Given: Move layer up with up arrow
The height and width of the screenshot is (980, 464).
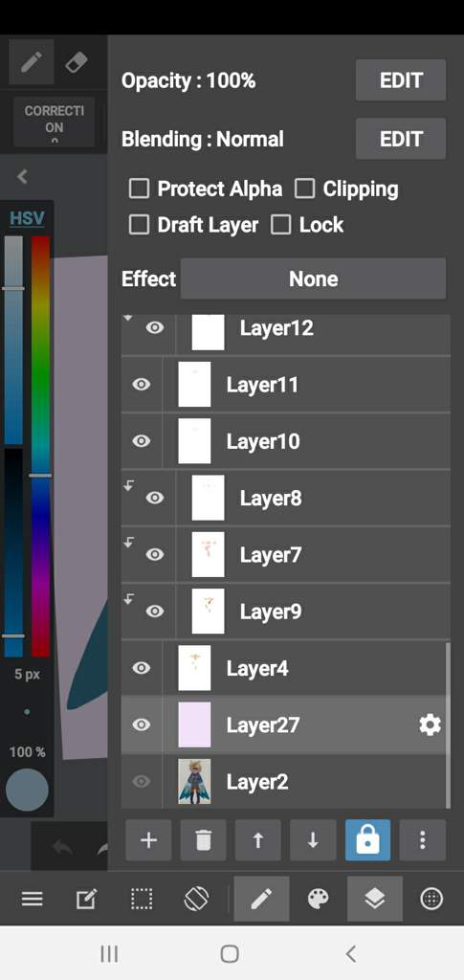Looking at the screenshot, I should [258, 840].
